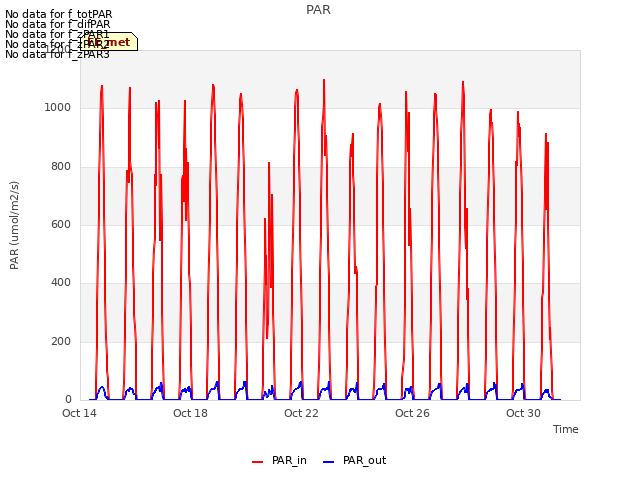This screenshot has height=480, width=640.
Task: Click the 600 y-axis tick label
Action: point(61,224)
